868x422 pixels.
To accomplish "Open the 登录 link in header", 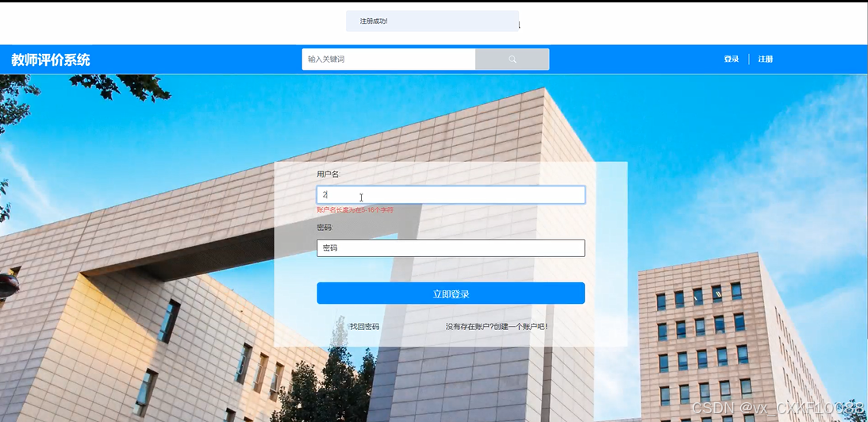I will pyautogui.click(x=732, y=59).
